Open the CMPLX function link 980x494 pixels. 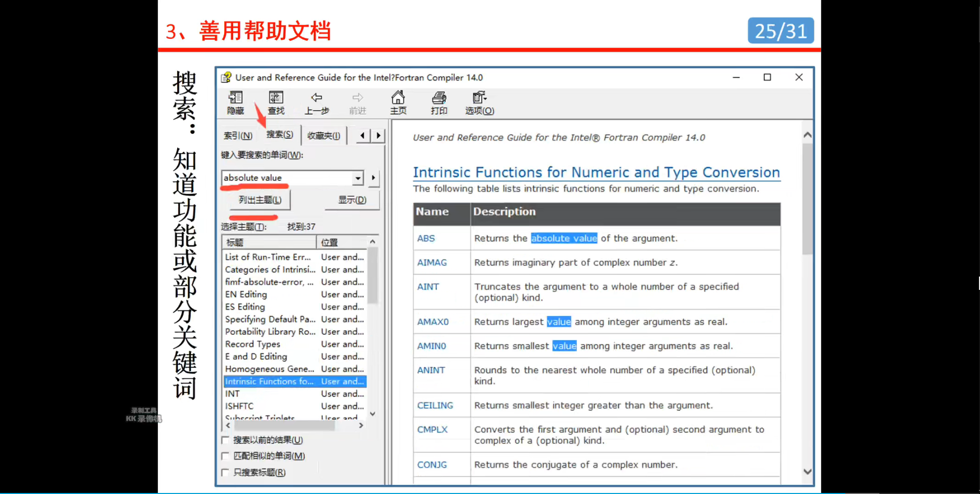[x=433, y=430]
